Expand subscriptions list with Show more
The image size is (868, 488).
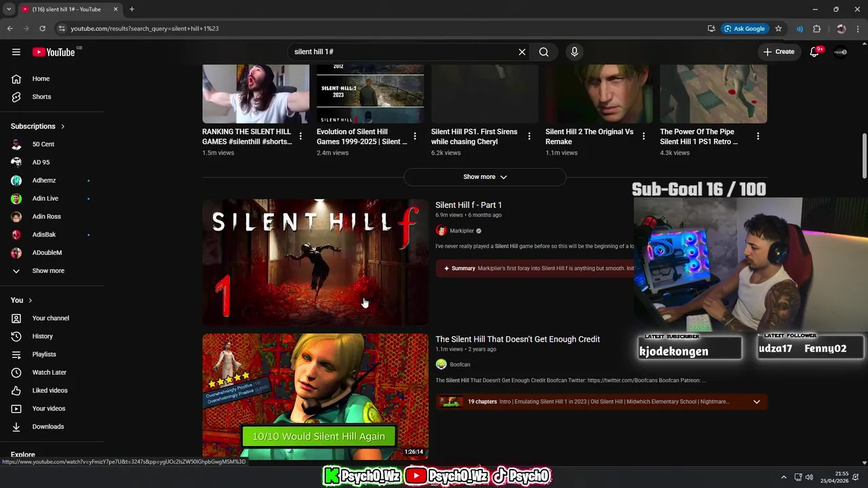coord(48,270)
